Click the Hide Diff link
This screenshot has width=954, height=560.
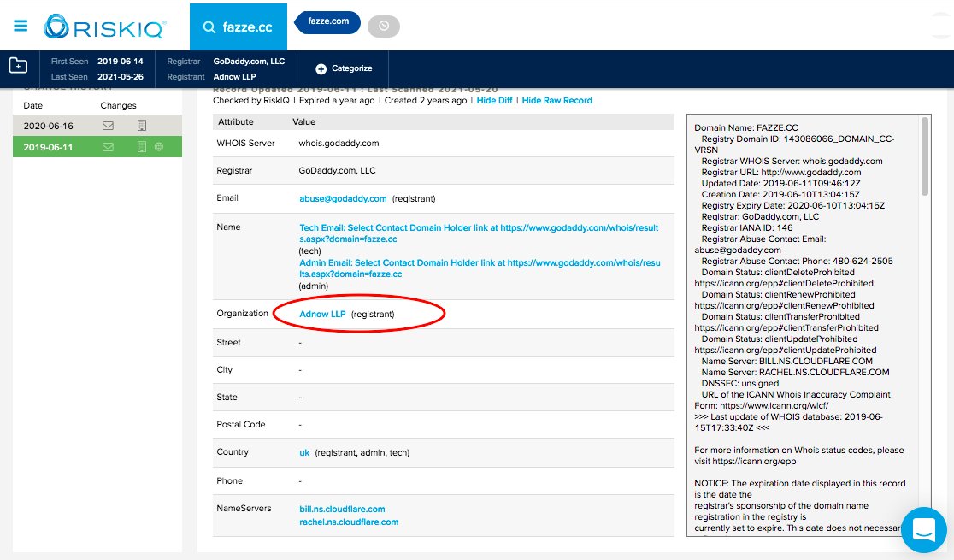click(495, 100)
